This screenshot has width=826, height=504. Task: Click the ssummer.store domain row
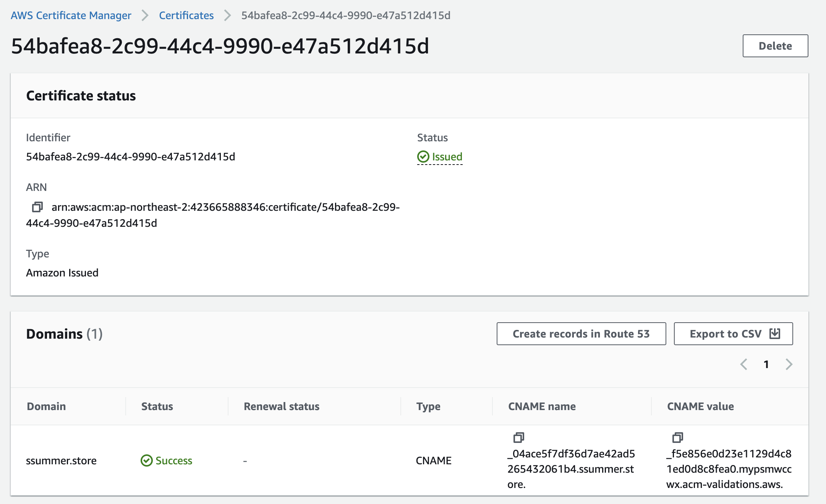pos(61,460)
